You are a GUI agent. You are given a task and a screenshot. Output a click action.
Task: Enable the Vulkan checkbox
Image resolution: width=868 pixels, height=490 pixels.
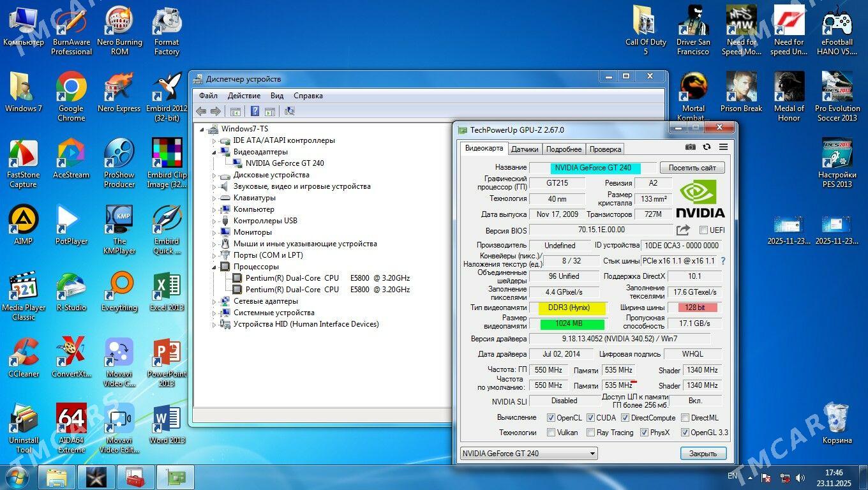click(550, 433)
